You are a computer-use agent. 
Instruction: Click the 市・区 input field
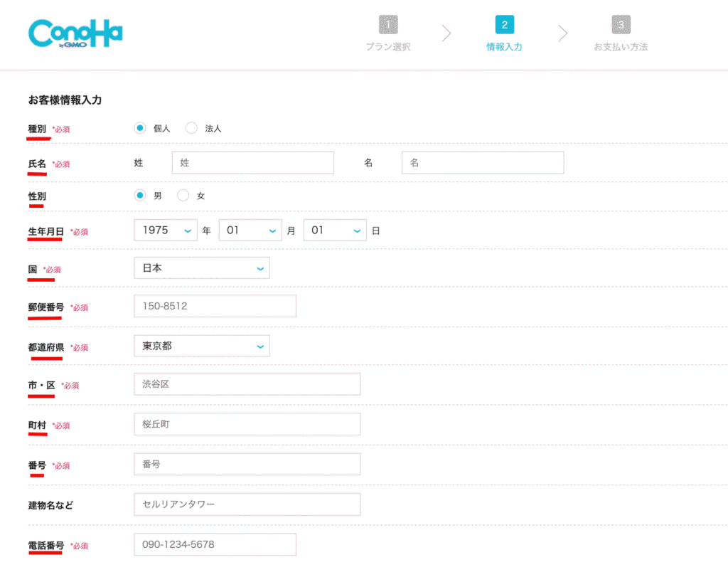tap(247, 384)
